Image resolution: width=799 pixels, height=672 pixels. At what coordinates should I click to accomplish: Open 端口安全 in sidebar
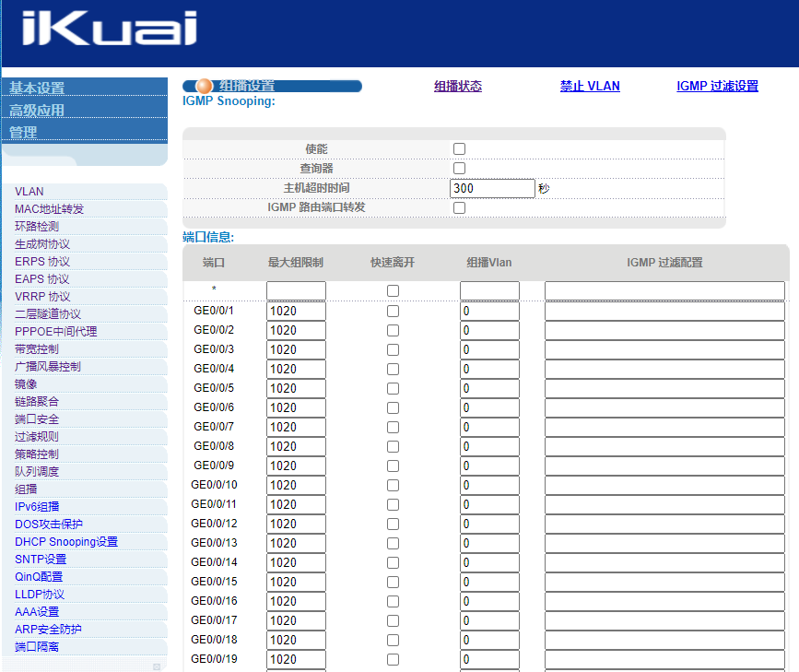(x=37, y=419)
